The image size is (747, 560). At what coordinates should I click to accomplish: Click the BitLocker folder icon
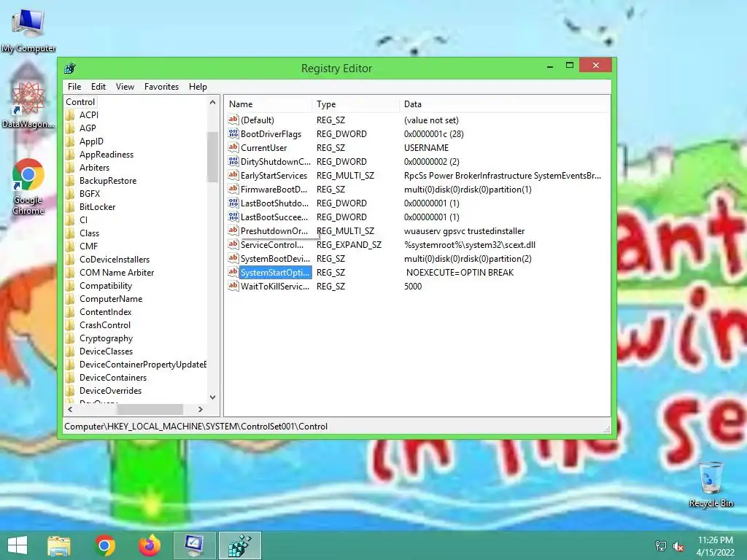click(x=71, y=207)
